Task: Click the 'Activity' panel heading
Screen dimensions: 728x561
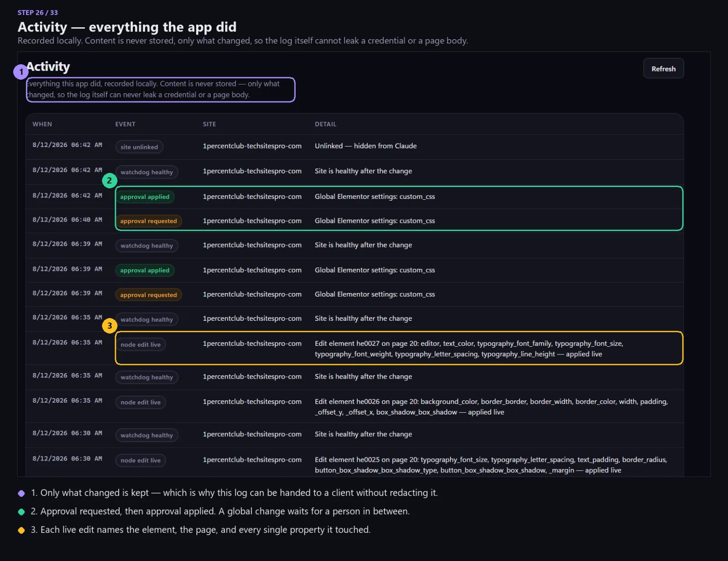Action: [48, 66]
